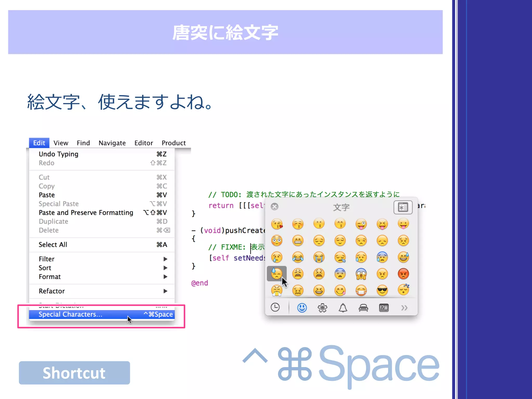Screen dimensions: 532x399
Task: Insert the yellow angry frowning emoji
Action: click(382, 274)
